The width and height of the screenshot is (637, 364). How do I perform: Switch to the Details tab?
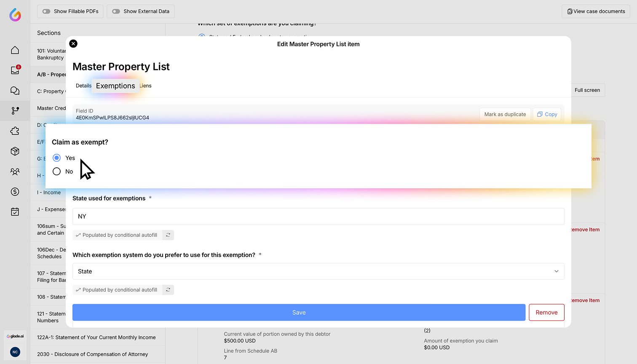[x=83, y=86]
